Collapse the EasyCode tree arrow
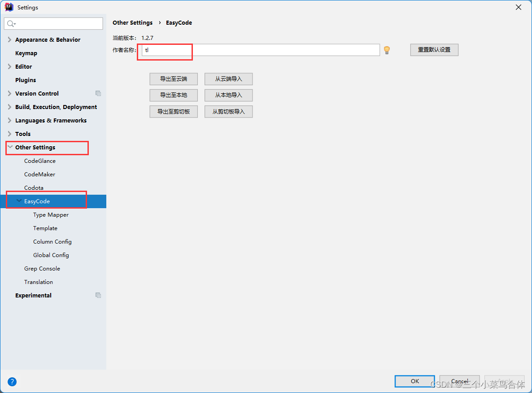Image resolution: width=532 pixels, height=393 pixels. point(19,201)
